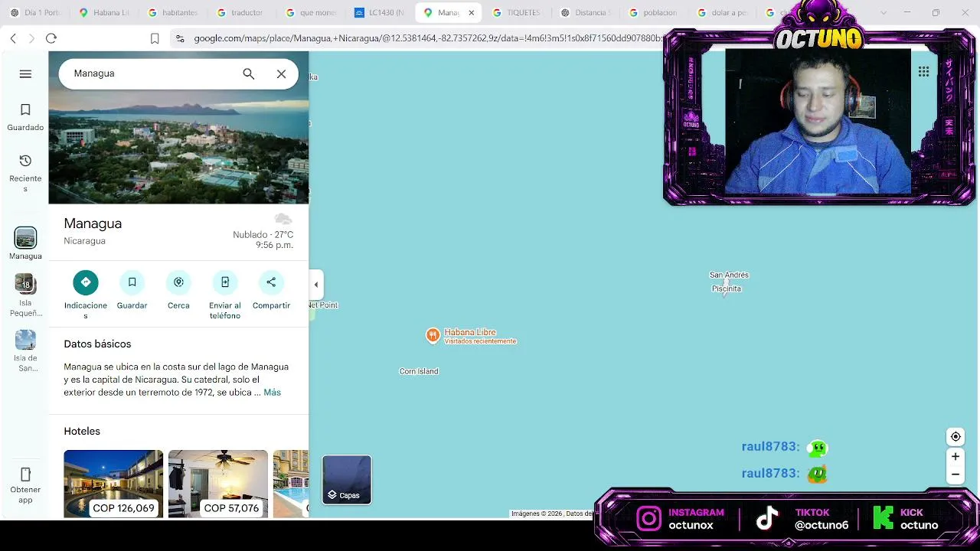Open the Guardado saved places panel
Image resolution: width=980 pixels, height=551 pixels.
tap(25, 118)
